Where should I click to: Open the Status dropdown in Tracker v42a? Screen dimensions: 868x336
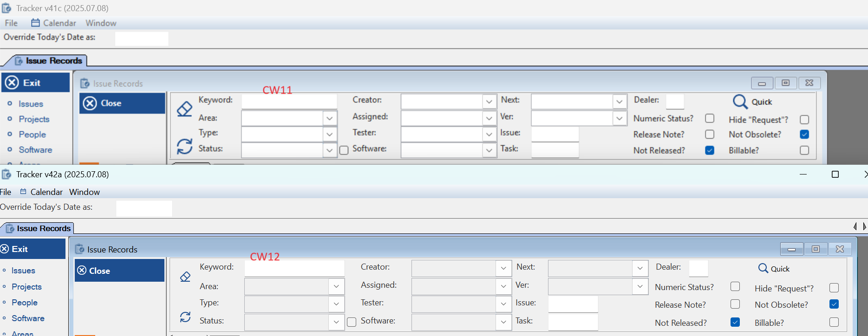pos(336,322)
